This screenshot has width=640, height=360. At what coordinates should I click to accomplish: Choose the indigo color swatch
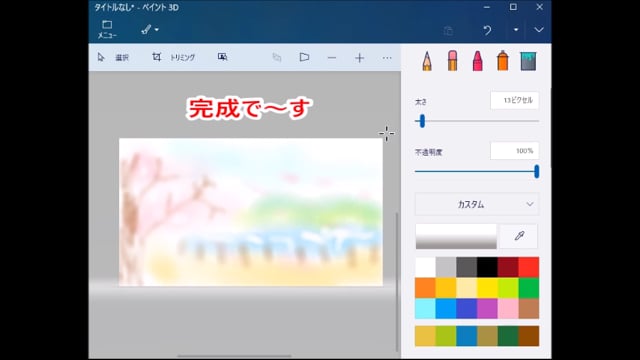click(467, 308)
